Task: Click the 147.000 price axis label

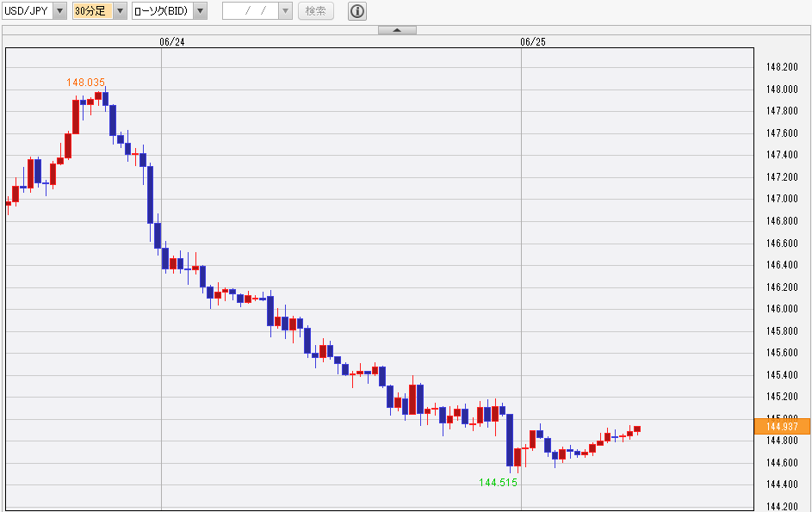Action: [x=782, y=199]
